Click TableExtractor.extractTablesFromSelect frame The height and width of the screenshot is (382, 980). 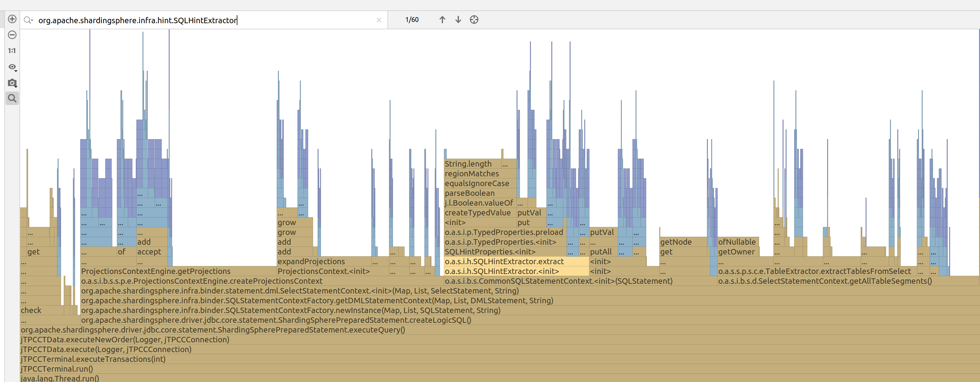tap(814, 271)
